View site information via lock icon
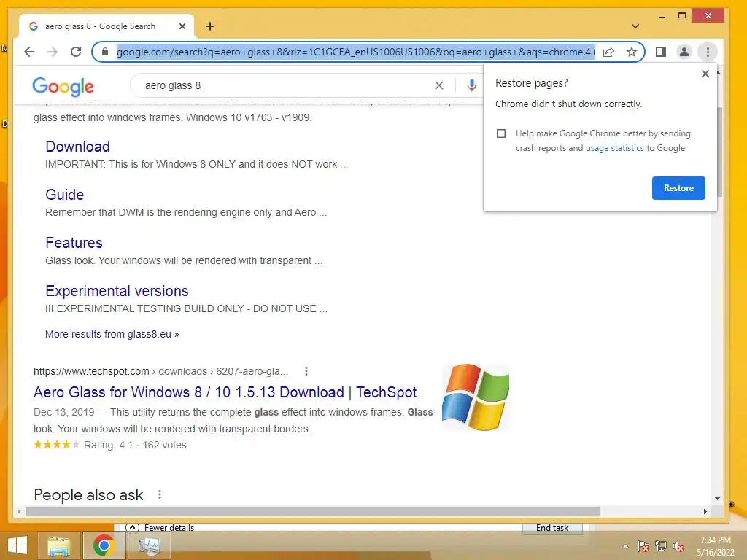The width and height of the screenshot is (747, 560). pos(107,52)
